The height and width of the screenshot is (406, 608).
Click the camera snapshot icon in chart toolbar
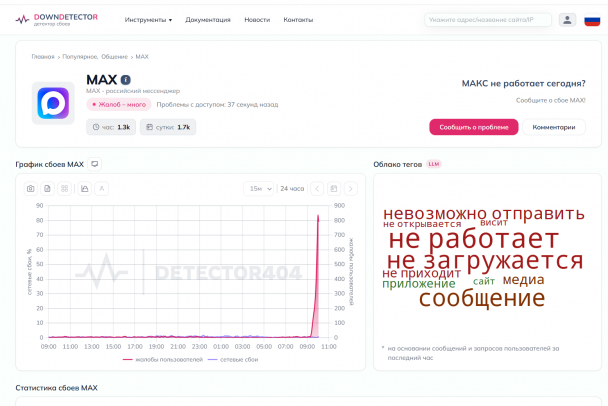click(30, 188)
